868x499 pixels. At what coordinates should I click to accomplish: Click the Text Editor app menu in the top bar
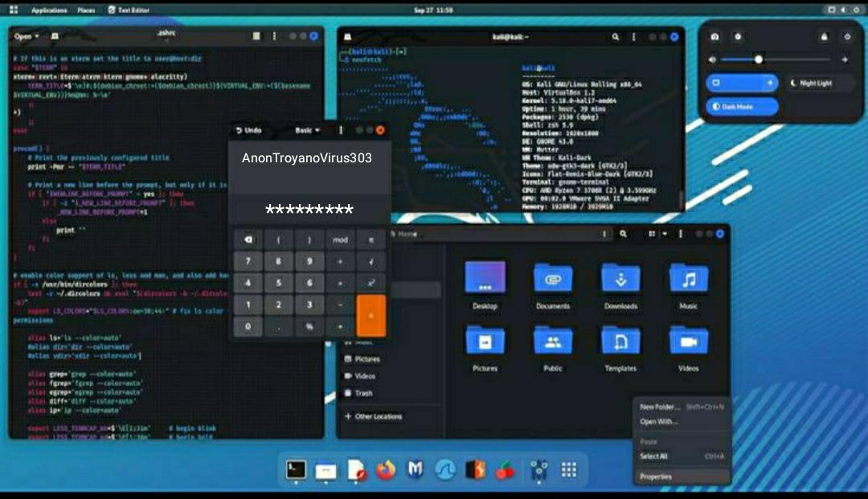point(129,10)
